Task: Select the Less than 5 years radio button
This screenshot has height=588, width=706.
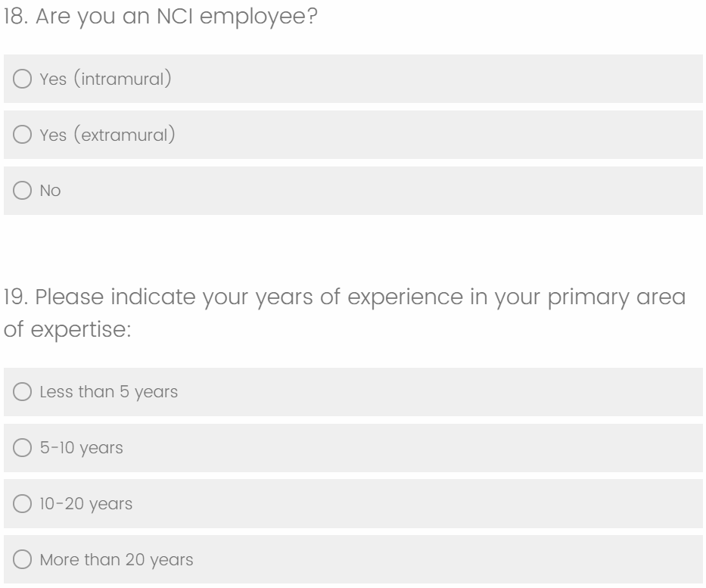Action: 23,393
